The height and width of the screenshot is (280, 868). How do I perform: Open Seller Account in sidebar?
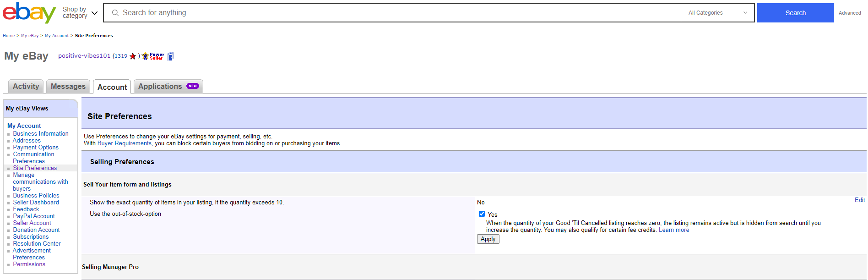32,223
